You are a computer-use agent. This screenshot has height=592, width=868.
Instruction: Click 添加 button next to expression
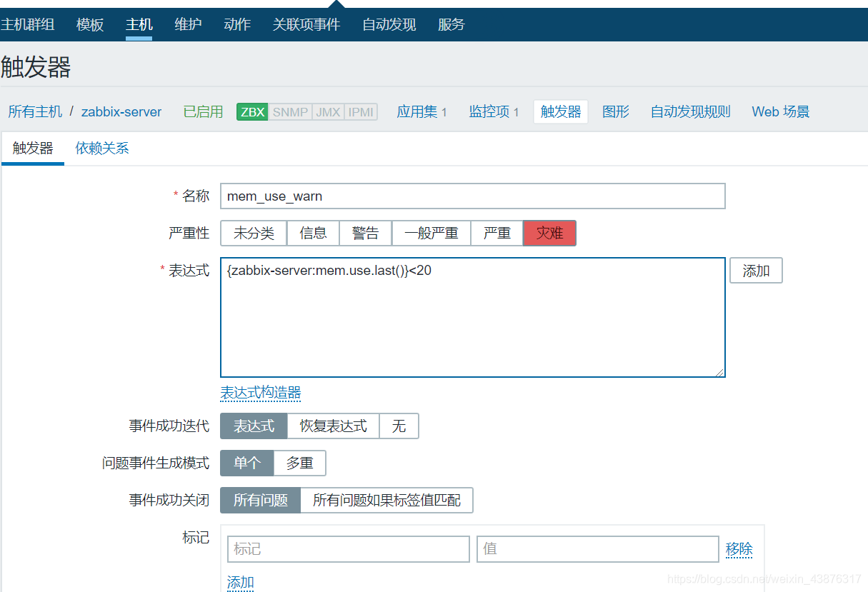pyautogui.click(x=756, y=271)
